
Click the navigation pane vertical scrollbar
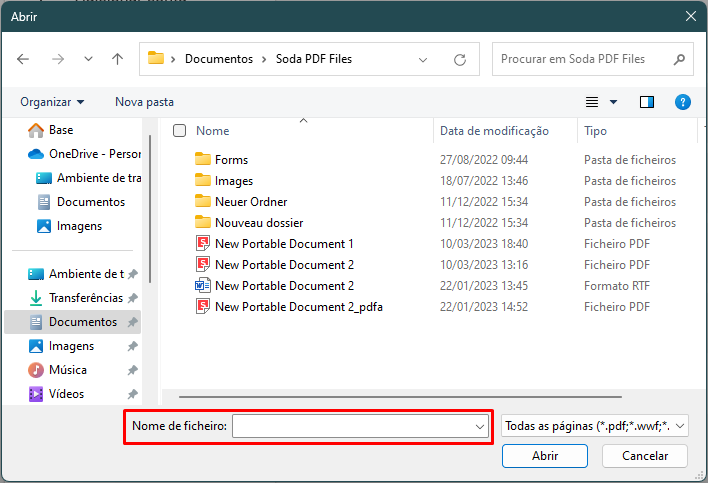click(x=150, y=209)
